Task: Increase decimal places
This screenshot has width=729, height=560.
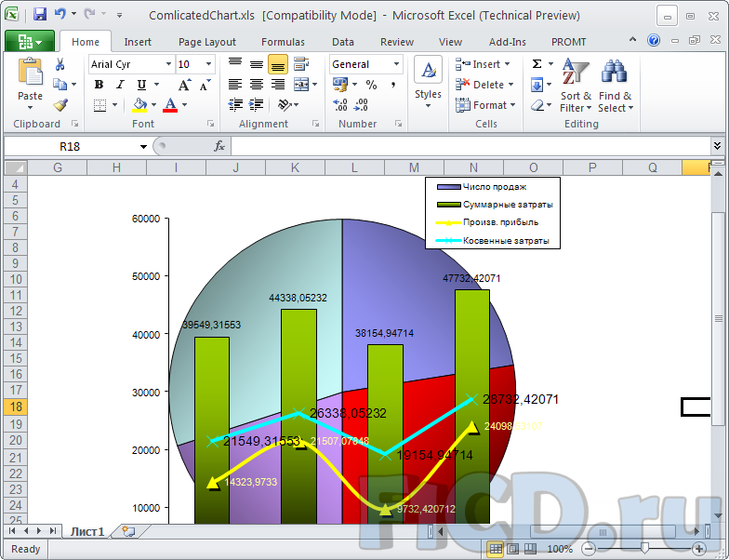Action: 340,105
